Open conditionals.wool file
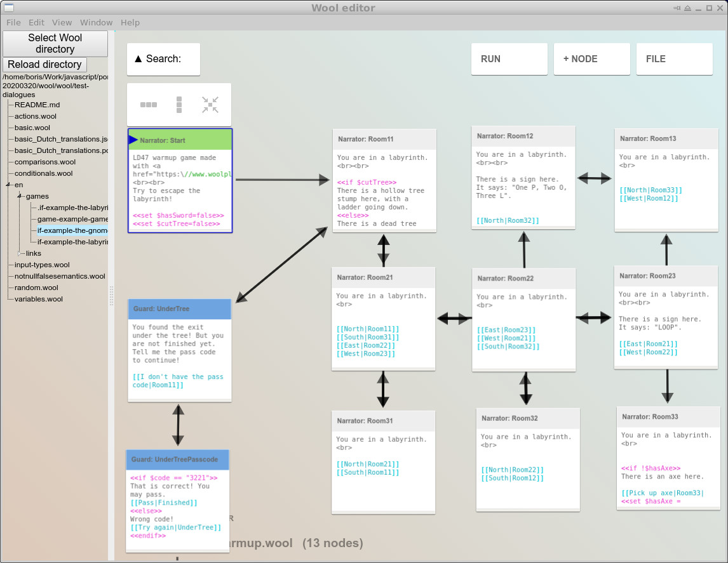Screen dimensions: 728x563 click(44, 173)
